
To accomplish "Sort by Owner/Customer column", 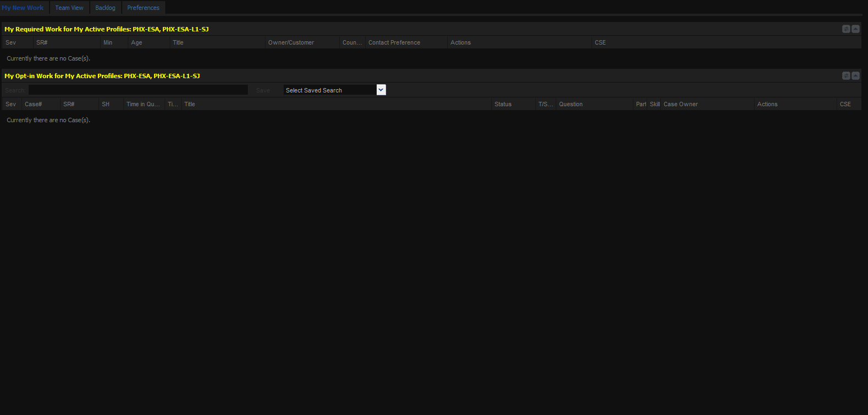I will pyautogui.click(x=302, y=42).
